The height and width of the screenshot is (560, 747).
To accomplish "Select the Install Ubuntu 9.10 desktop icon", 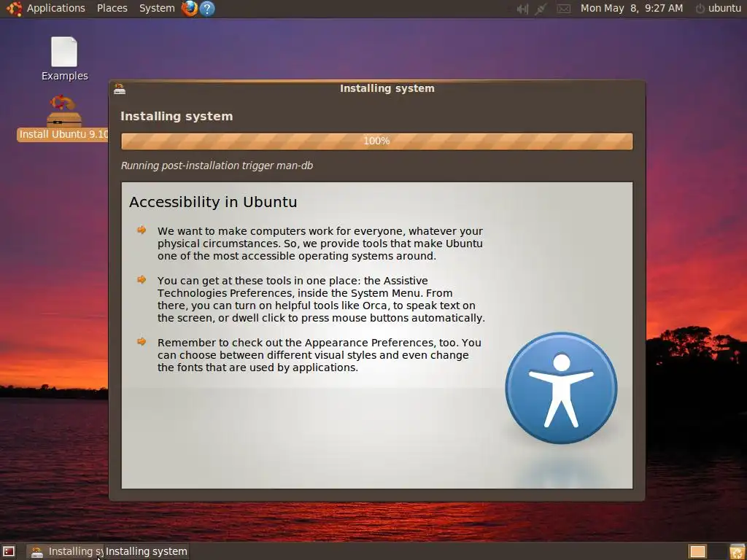I will pos(63,118).
